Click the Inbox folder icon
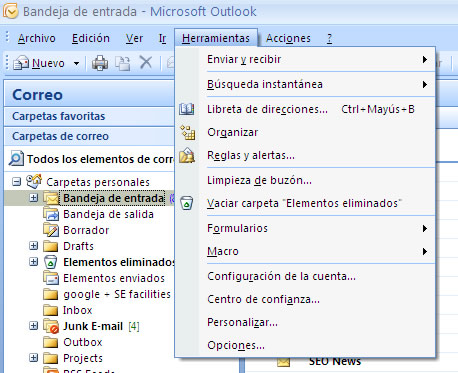Image resolution: width=458 pixels, height=373 pixels. (x=51, y=310)
